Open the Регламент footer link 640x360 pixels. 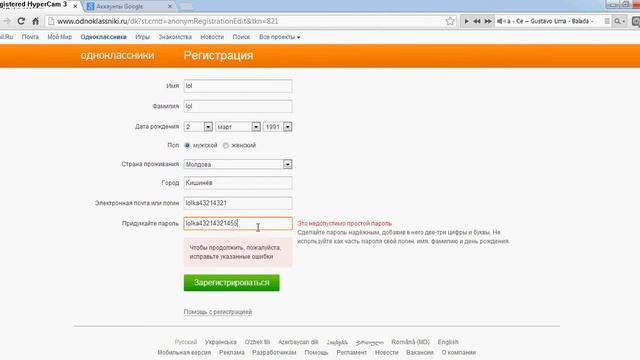tap(351, 352)
